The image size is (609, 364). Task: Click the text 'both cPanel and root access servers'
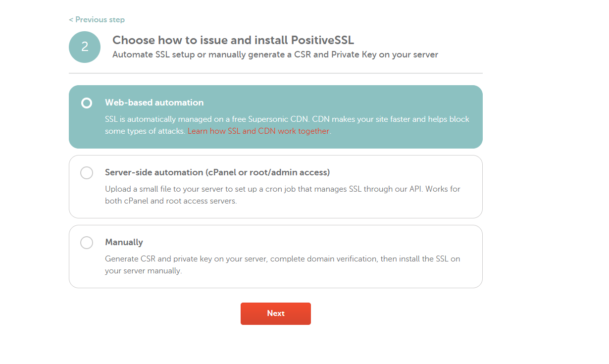(171, 202)
